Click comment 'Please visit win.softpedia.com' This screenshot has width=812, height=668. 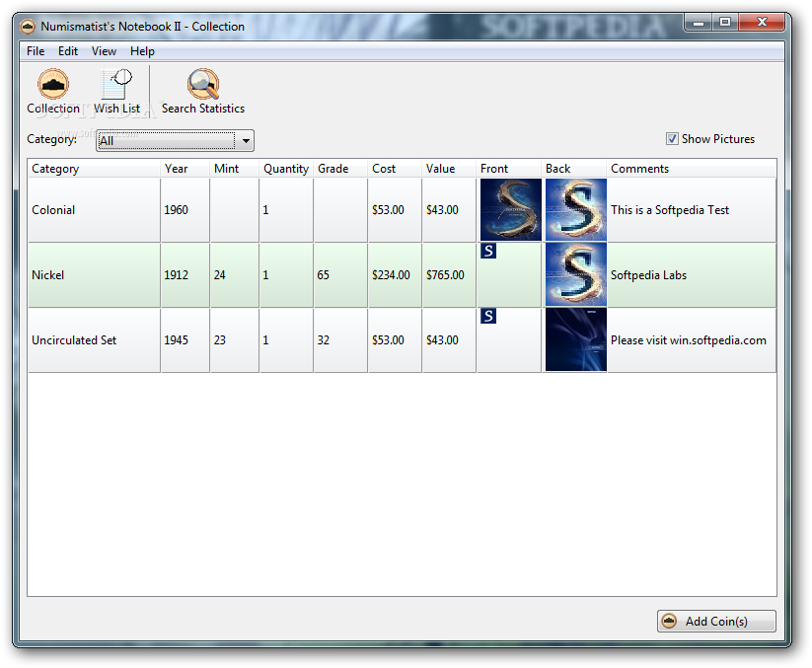coord(689,340)
